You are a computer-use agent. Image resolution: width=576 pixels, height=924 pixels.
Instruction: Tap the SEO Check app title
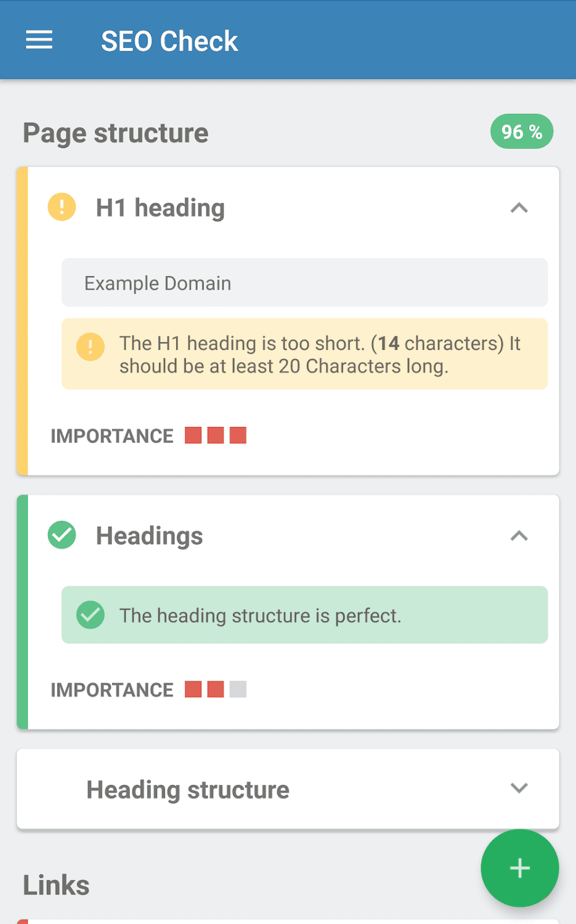(x=169, y=41)
